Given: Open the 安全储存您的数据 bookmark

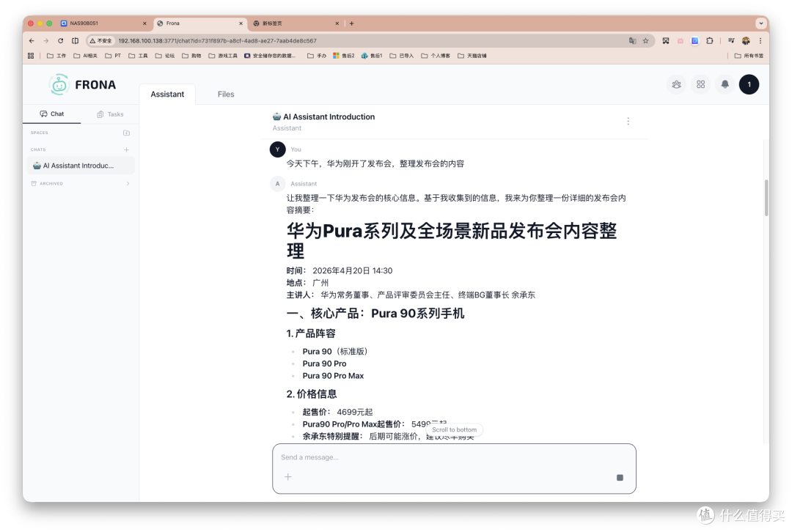Looking at the screenshot, I should coord(270,56).
